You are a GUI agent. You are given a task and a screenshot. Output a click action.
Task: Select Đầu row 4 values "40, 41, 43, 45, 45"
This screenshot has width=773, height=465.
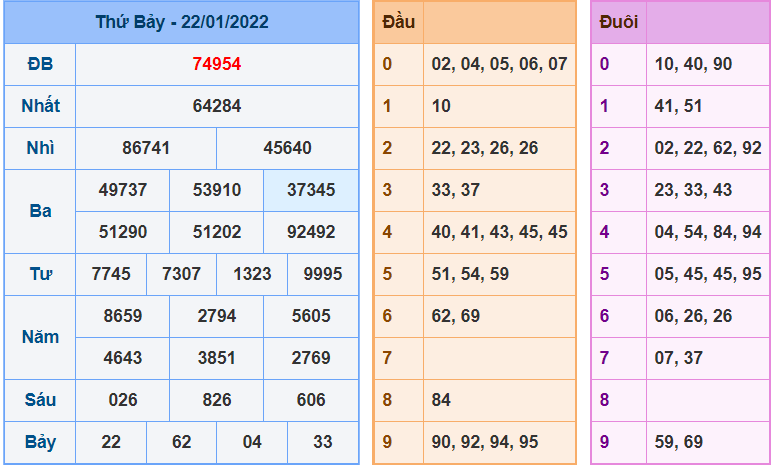[x=499, y=232]
